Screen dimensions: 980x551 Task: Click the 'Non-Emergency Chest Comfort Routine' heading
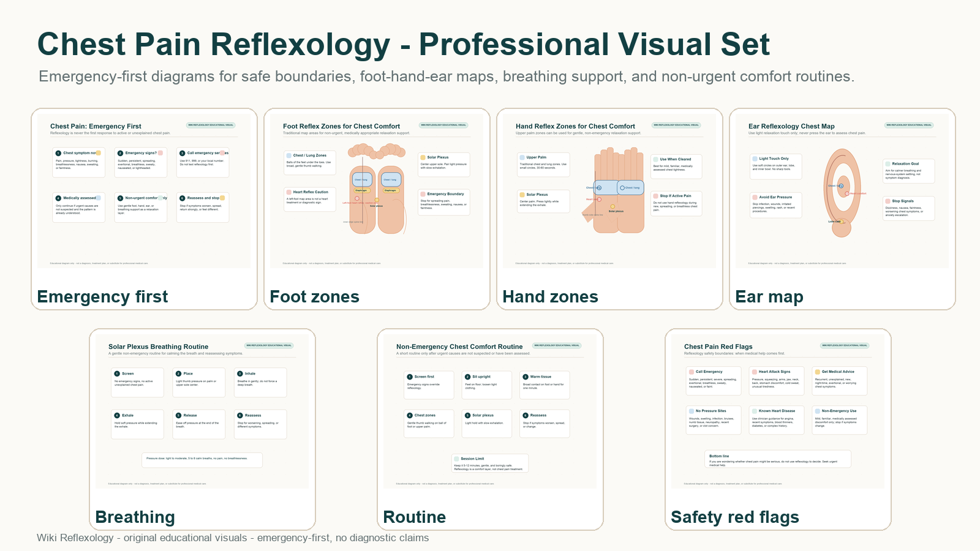click(459, 347)
